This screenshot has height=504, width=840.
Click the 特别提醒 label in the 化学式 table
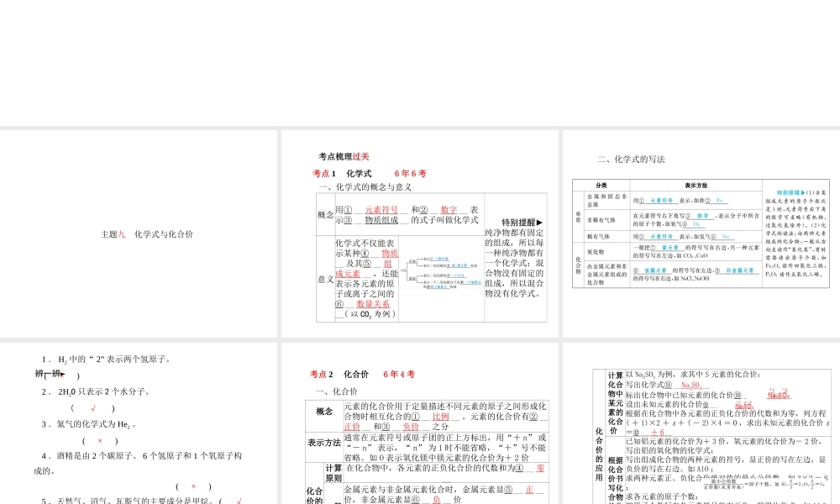pyautogui.click(x=522, y=222)
